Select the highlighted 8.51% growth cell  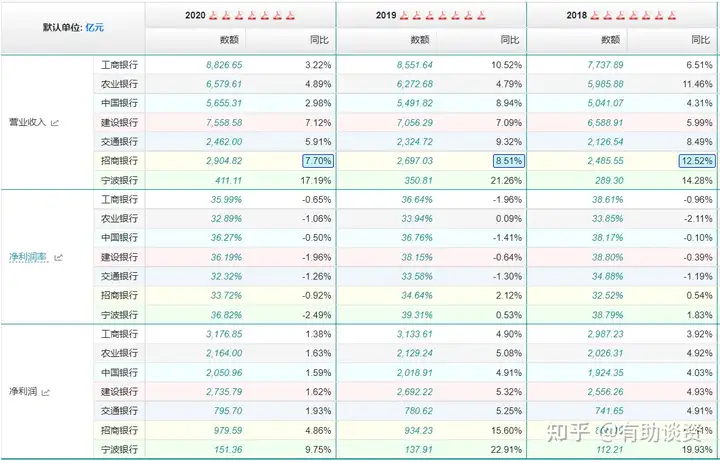(509, 161)
